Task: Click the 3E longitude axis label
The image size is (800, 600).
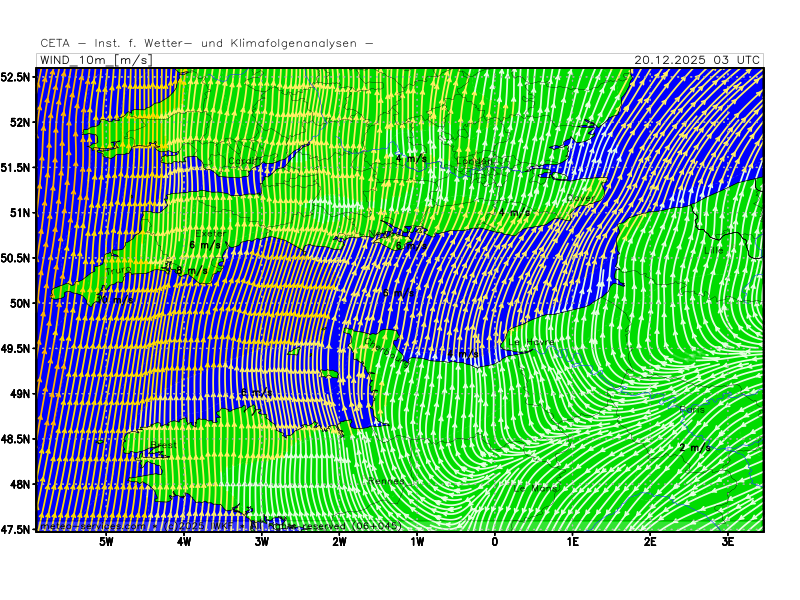Action: 728,541
